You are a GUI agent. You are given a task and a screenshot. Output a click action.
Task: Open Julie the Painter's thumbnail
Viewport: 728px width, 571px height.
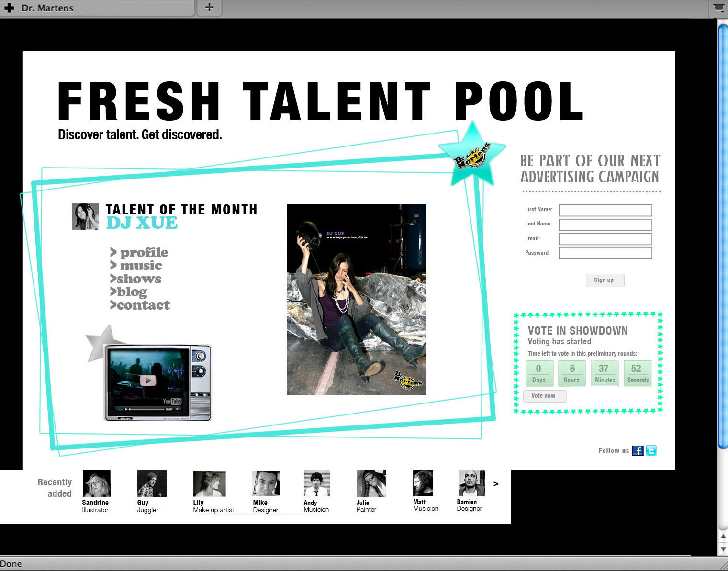click(371, 483)
